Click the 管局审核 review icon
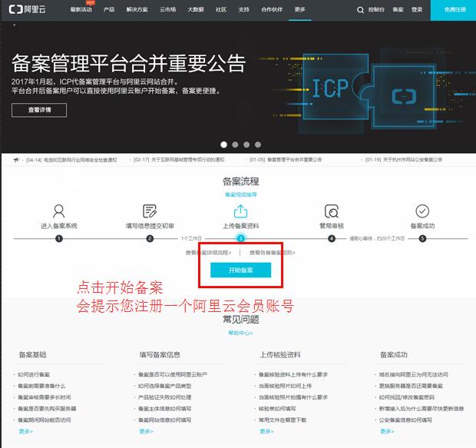This screenshot has width=476, height=448. coord(332,211)
